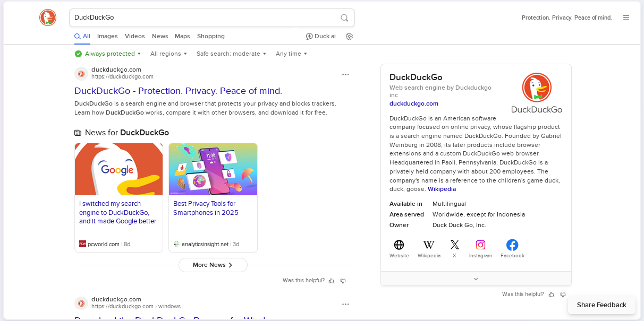
Task: Click thumbs down under news section
Action: pos(343,281)
